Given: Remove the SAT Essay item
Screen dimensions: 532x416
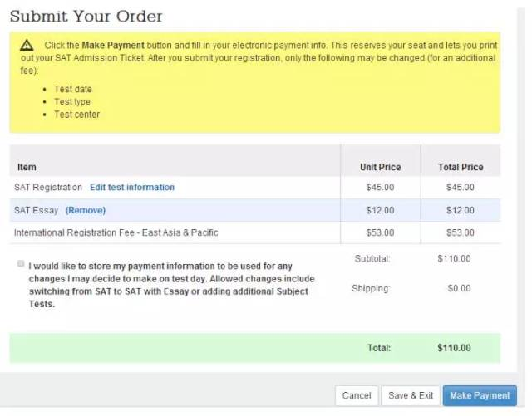Looking at the screenshot, I should tap(86, 211).
